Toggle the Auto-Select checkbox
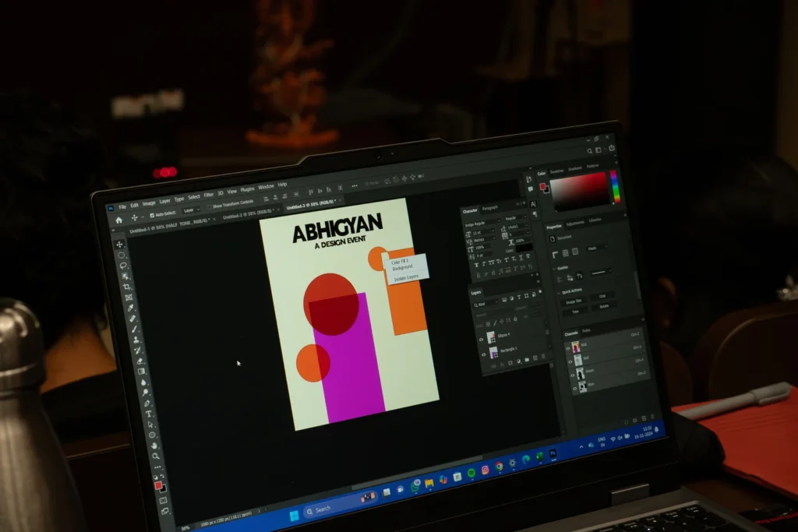The width and height of the screenshot is (798, 532). tap(152, 215)
